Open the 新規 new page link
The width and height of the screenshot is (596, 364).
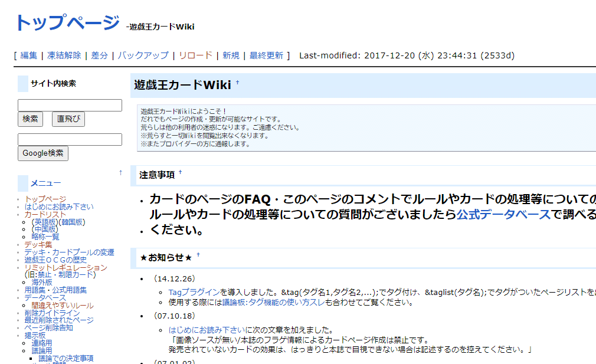coord(231,55)
